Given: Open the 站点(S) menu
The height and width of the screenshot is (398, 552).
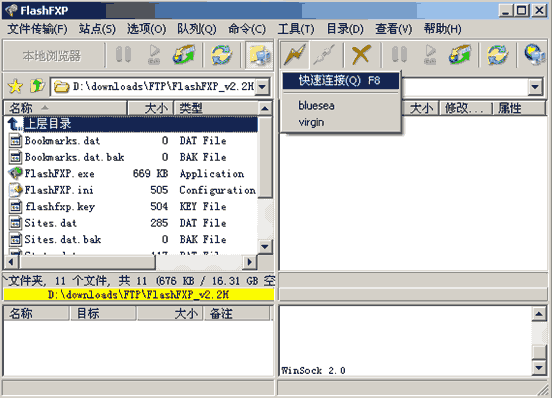Looking at the screenshot, I should pos(97,29).
